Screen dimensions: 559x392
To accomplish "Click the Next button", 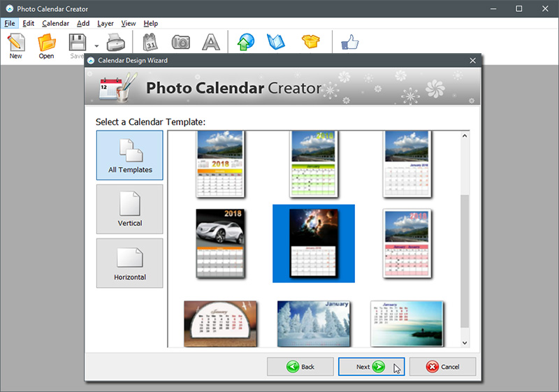I will pyautogui.click(x=371, y=367).
